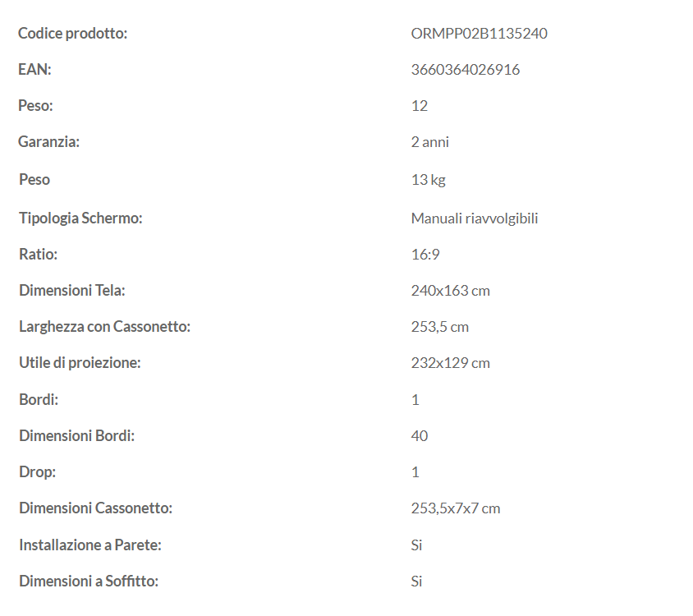This screenshot has width=693, height=616.
Task: Click the Larghezza con Cassonetto label
Action: tap(105, 327)
